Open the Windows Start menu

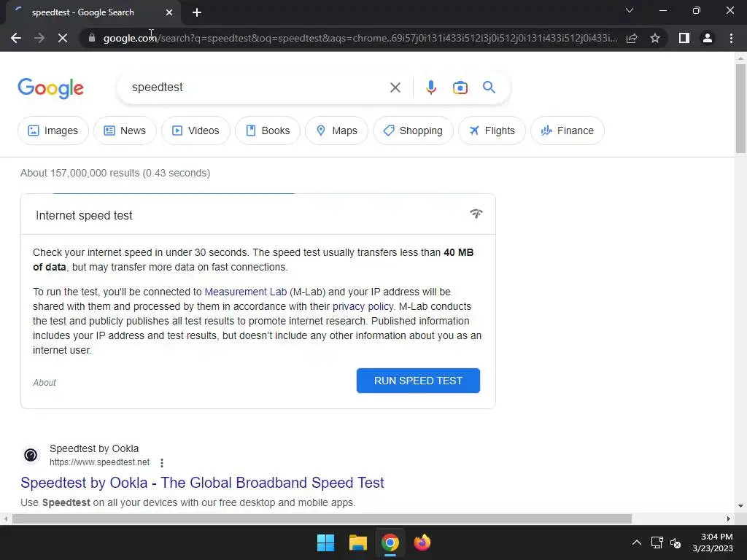[326, 542]
